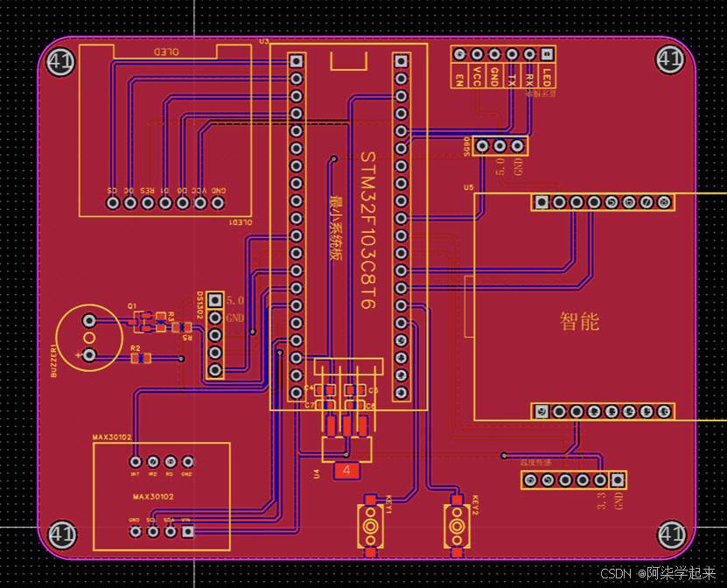Select the square Bluetooth pad above LED
Viewport: 727px width, 588px height.
click(x=547, y=54)
